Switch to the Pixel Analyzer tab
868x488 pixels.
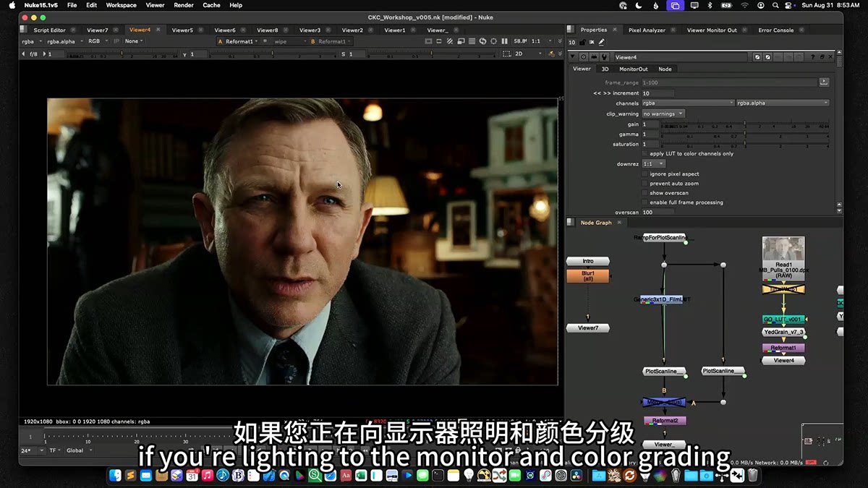(647, 30)
